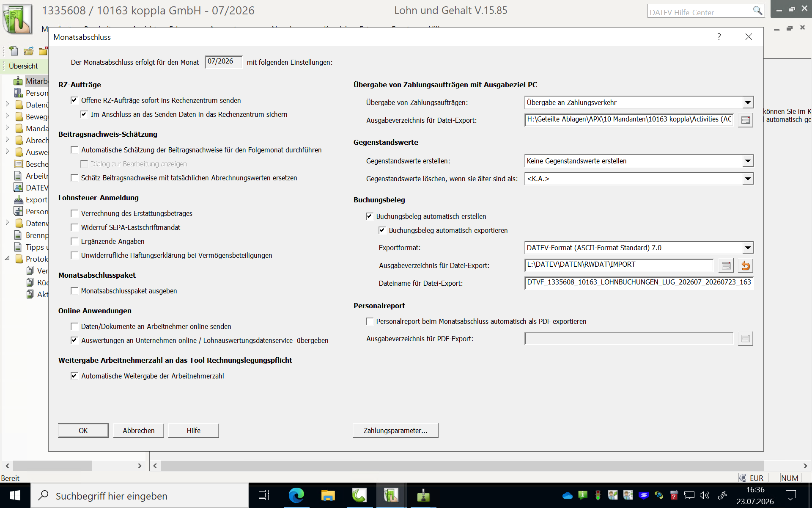
Task: Open Microsoft Edge from the taskbar
Action: click(296, 495)
